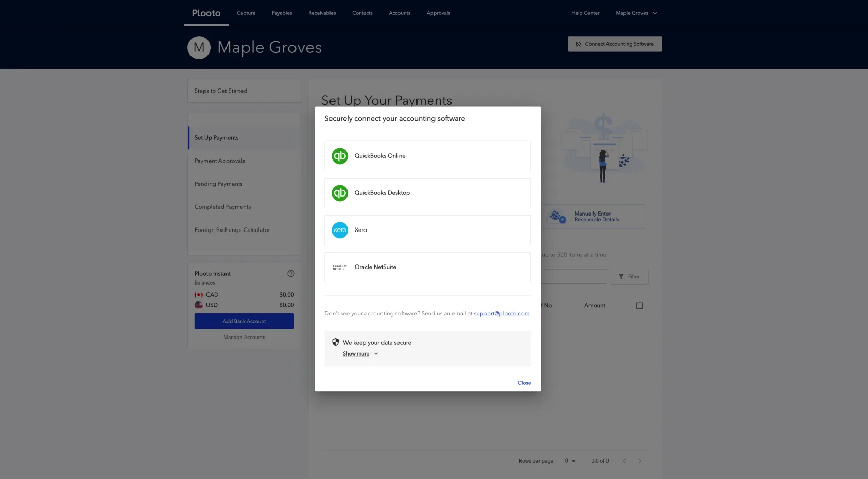Go to the next page arrow
868x479 pixels.
click(640, 461)
